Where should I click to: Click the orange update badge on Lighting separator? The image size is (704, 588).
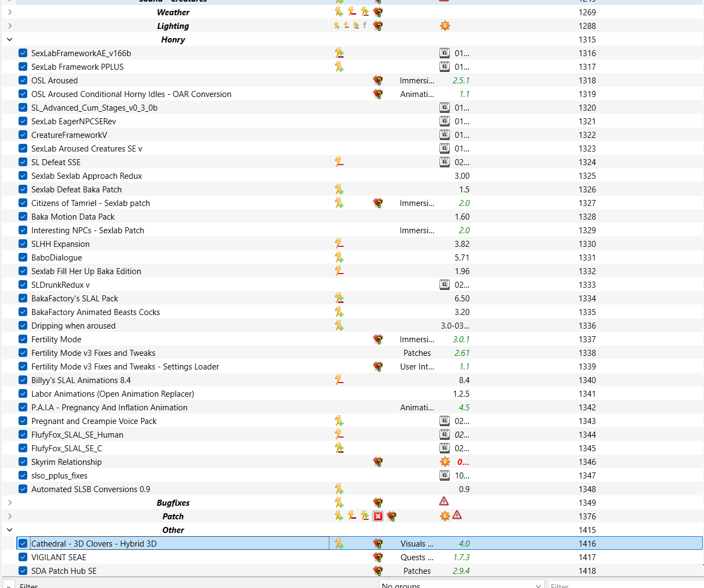(x=445, y=26)
